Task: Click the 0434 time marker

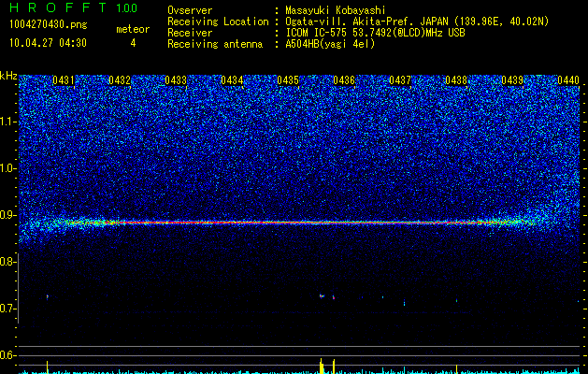Action: 232,80
